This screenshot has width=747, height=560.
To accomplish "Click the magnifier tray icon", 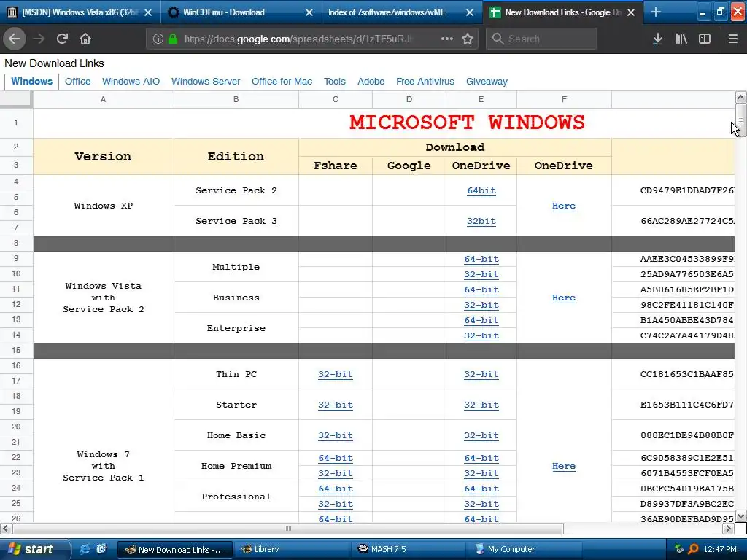I will tap(693, 549).
